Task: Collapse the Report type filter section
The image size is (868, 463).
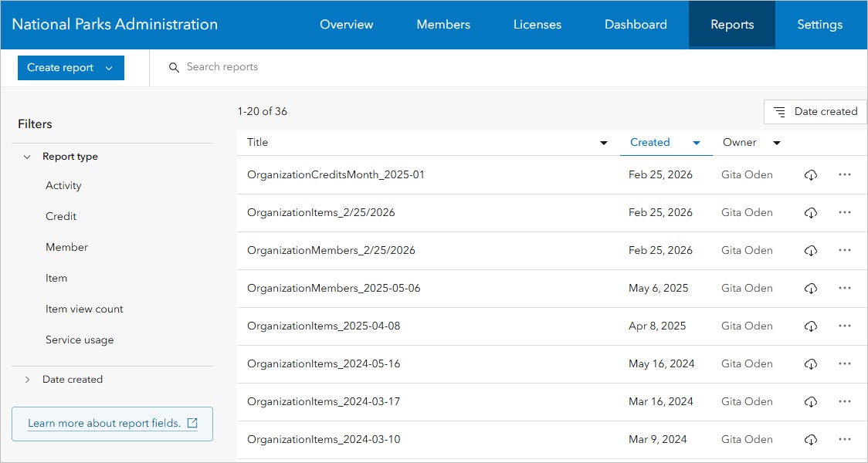Action: (28, 157)
